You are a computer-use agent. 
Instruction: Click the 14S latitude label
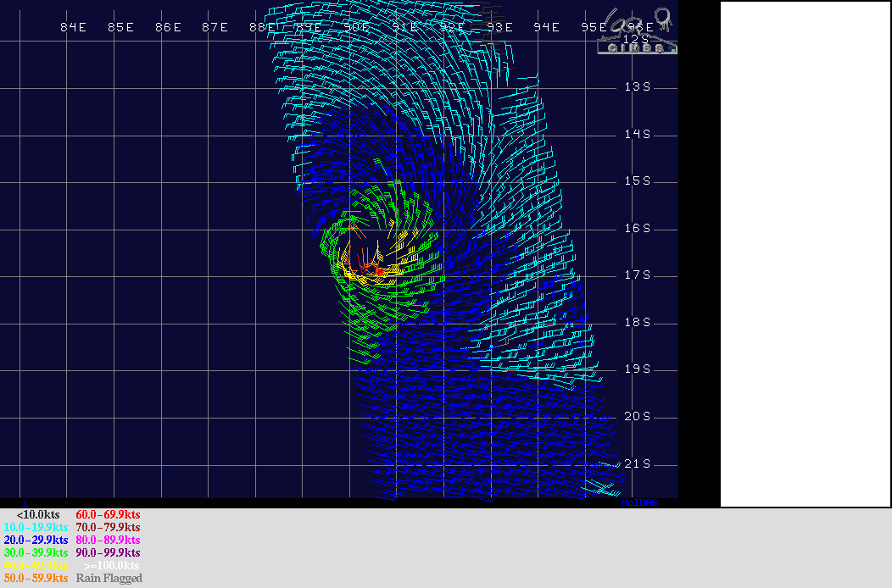637,134
